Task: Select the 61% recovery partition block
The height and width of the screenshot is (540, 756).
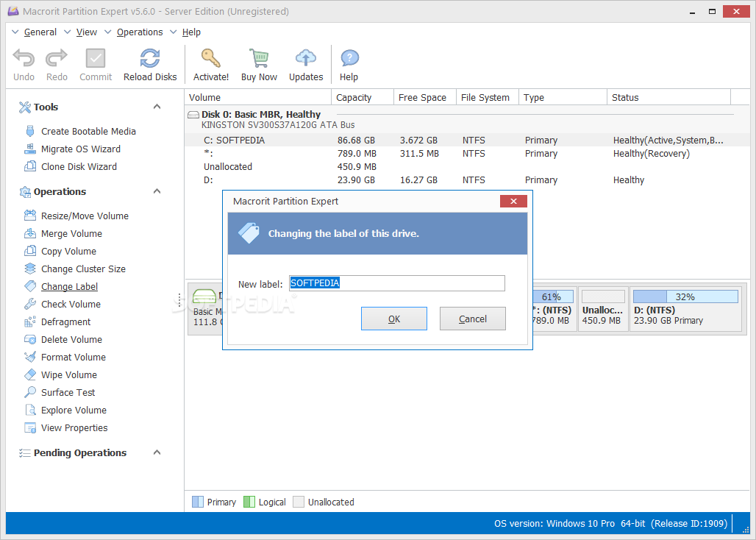Action: click(554, 309)
